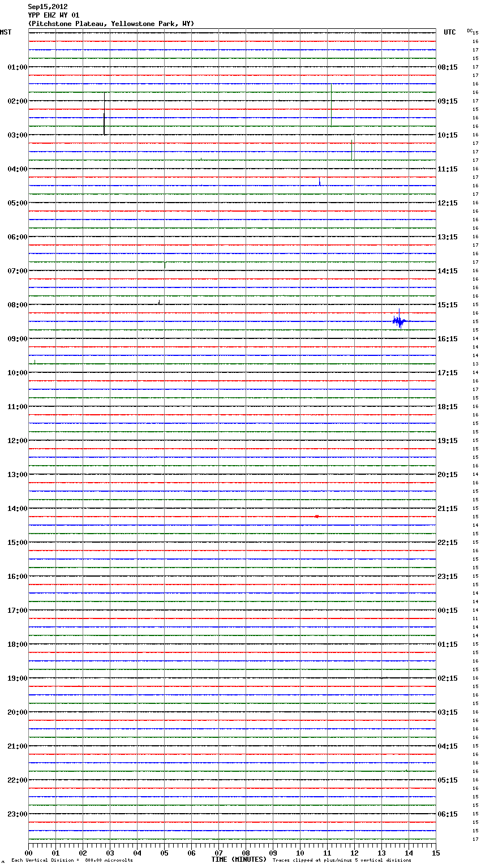Click the 10:15 UTC time label
481x868 pixels.
pyautogui.click(x=448, y=135)
